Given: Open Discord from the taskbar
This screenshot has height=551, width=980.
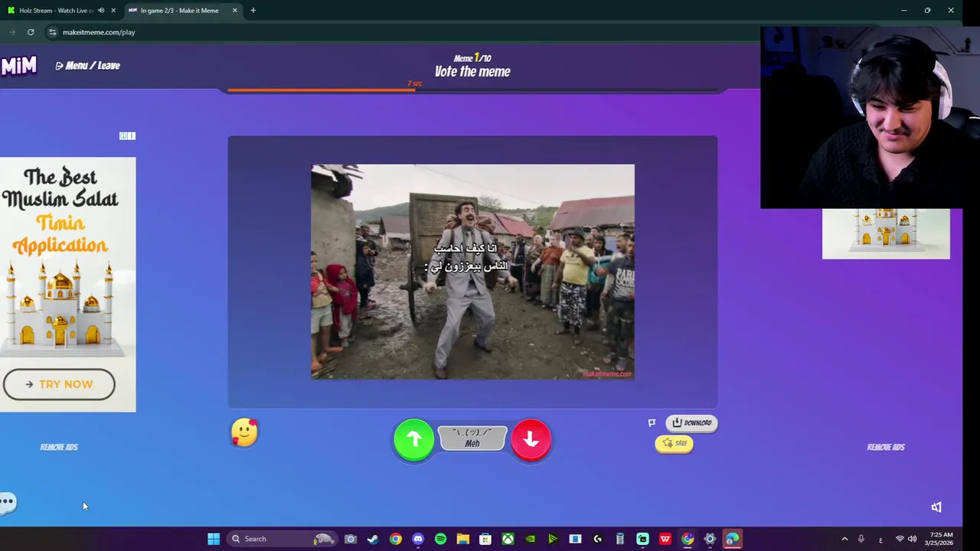Looking at the screenshot, I should (x=418, y=539).
